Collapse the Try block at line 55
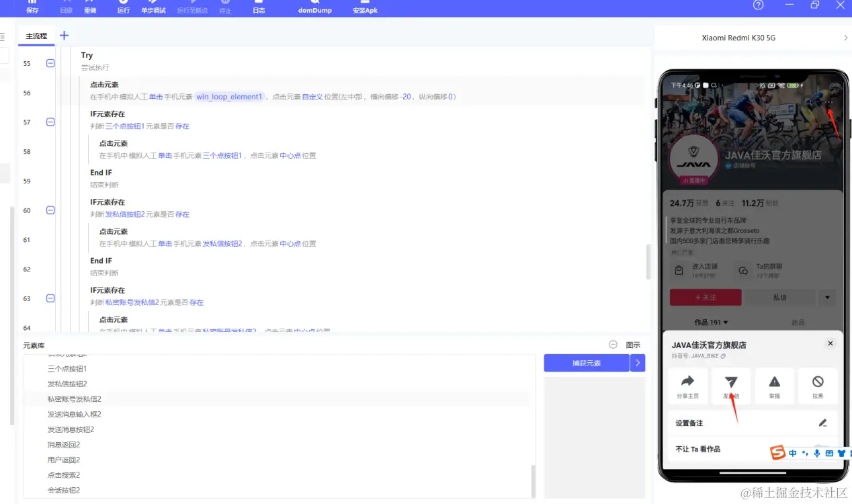This screenshot has height=504, width=852. 50,63
